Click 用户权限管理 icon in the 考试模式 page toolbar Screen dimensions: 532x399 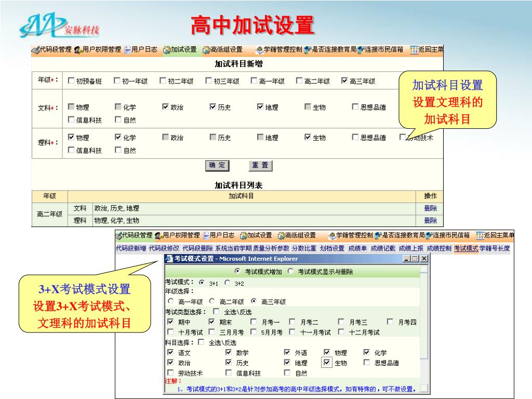pos(158,235)
